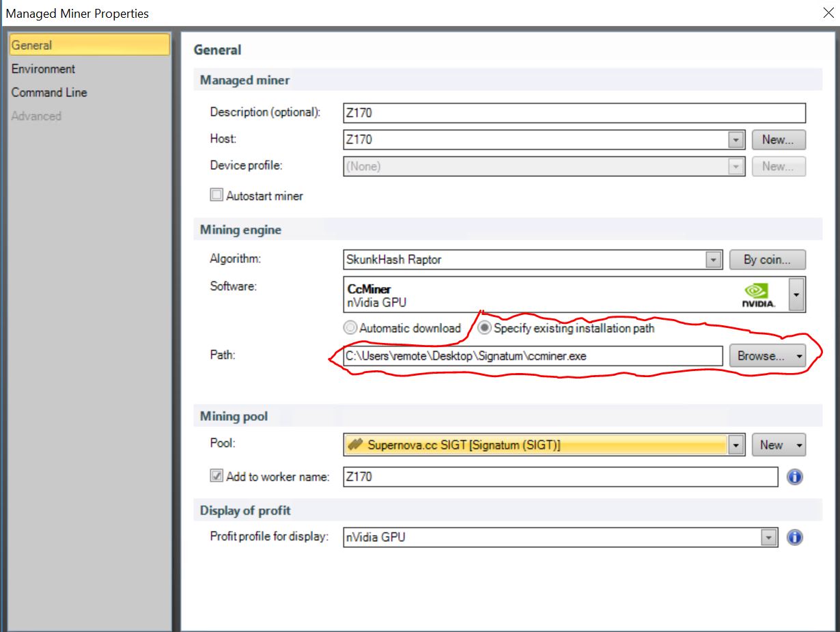Click the ccminer.exe Path text field
840x632 pixels.
(532, 356)
